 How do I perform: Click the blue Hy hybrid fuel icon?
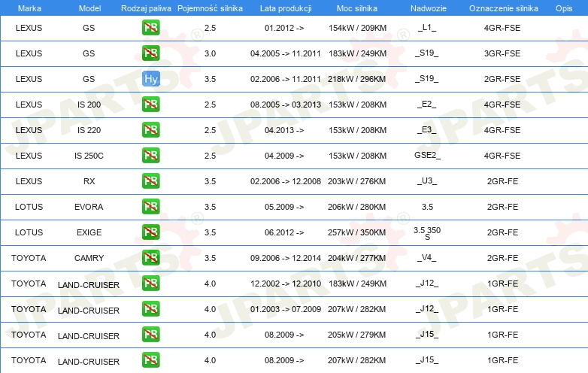150,79
